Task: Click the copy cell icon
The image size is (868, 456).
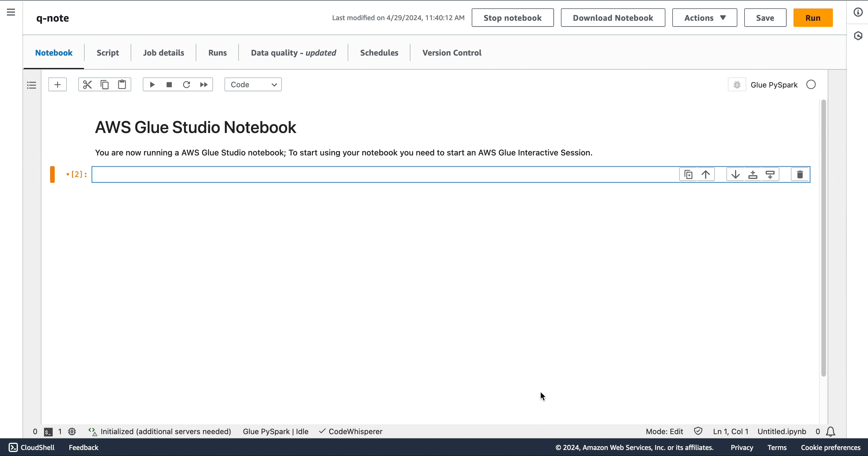Action: tap(104, 85)
